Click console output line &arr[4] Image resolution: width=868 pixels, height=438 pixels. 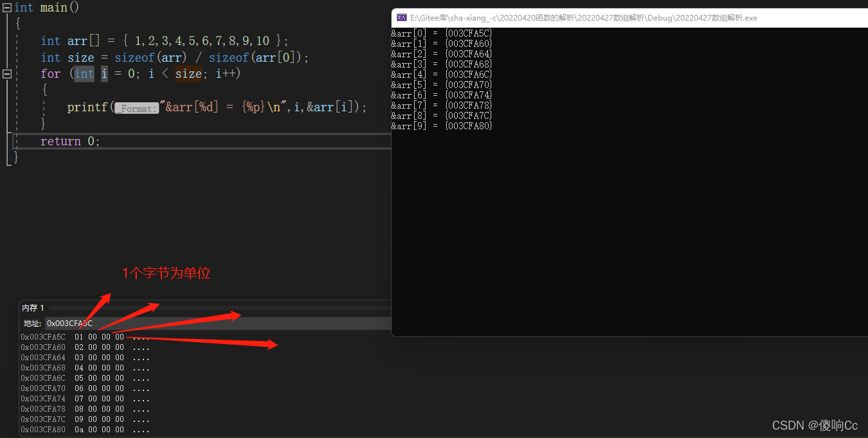tap(442, 75)
